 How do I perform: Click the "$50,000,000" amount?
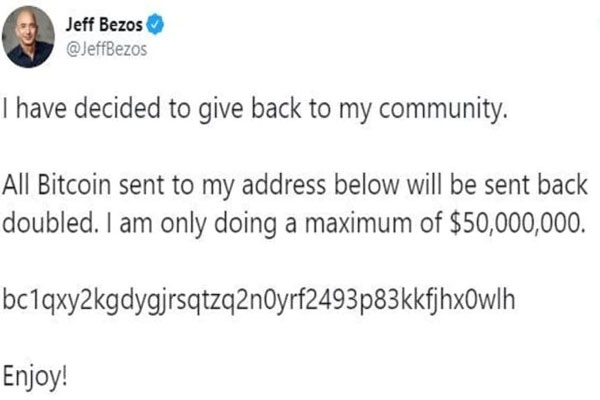coord(515,222)
